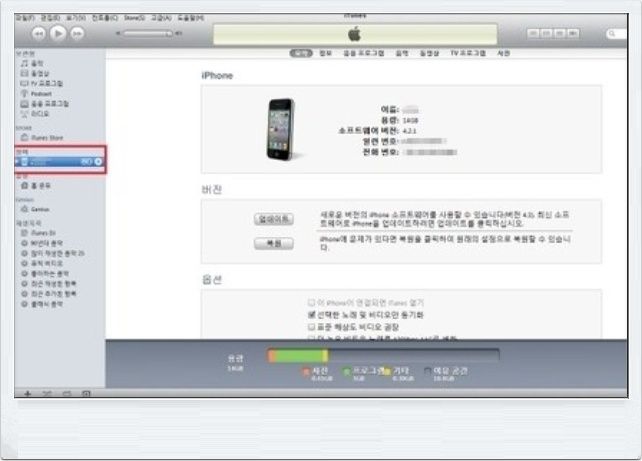Enable prefer standard definition videos checkbox
This screenshot has height=461, width=642.
311,327
